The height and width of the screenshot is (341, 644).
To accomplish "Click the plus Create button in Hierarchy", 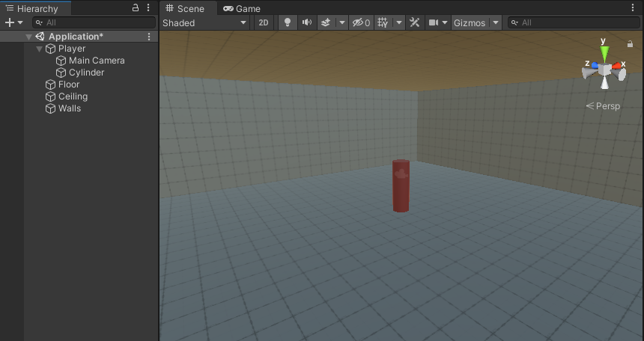I will (x=10, y=22).
